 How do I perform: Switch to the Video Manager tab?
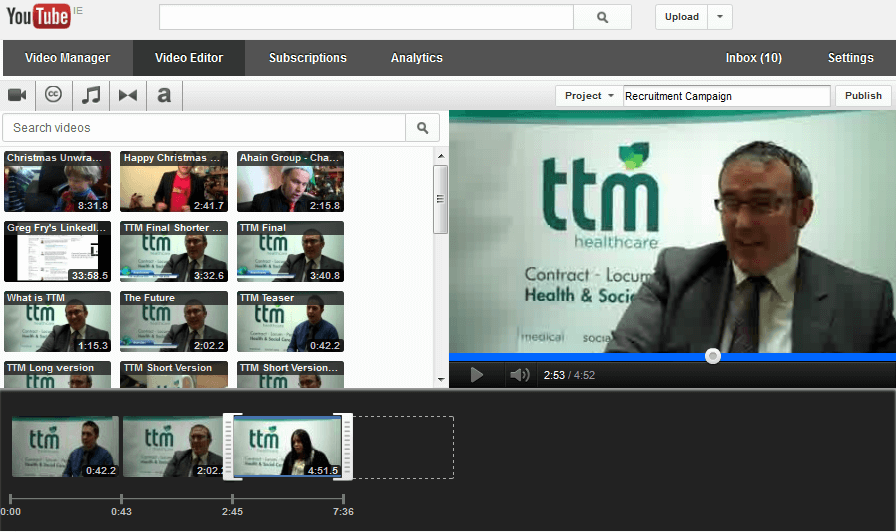click(x=67, y=58)
